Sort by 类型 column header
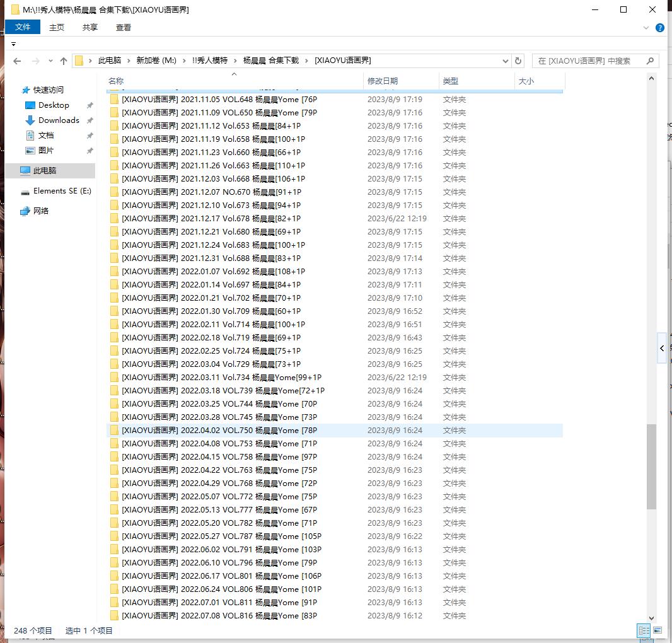672x643 pixels. pyautogui.click(x=477, y=81)
